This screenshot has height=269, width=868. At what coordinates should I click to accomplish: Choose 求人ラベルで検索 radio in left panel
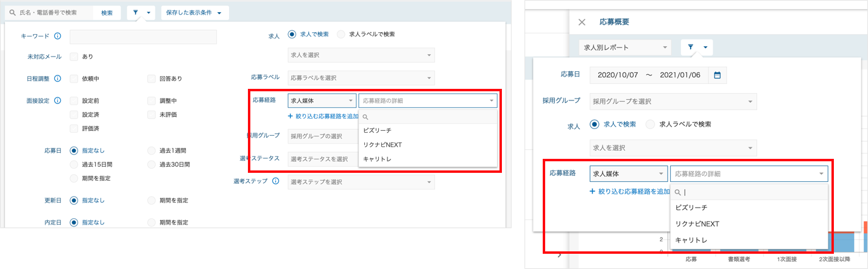(341, 34)
